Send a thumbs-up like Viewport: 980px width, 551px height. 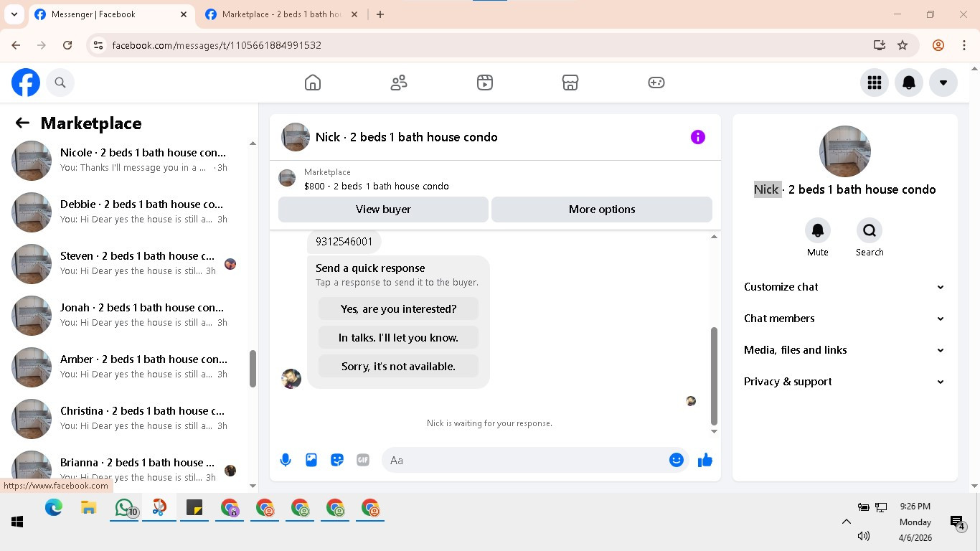click(705, 460)
